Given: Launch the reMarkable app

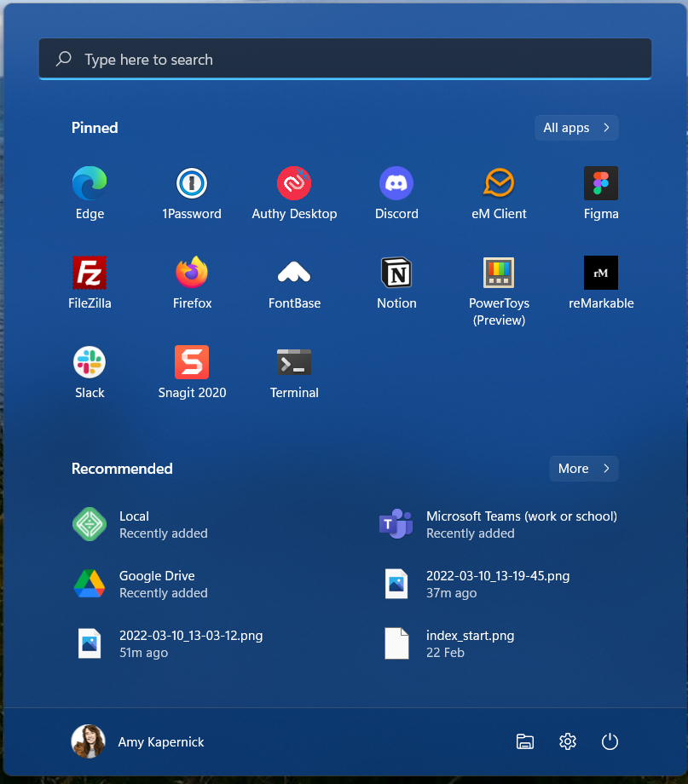Looking at the screenshot, I should coord(601,283).
